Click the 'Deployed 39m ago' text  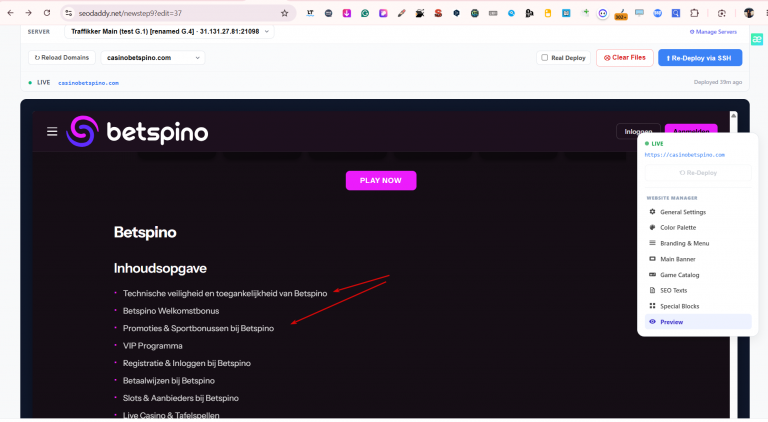[718, 82]
